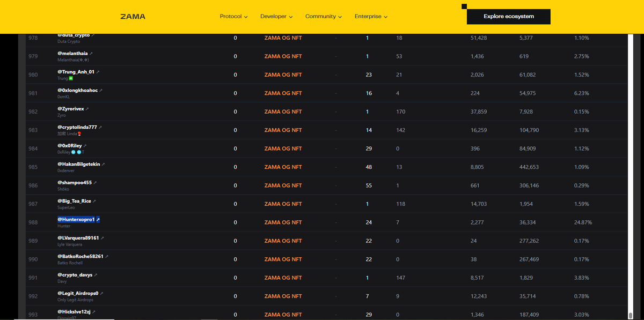Click display name 'Only Legit Airdrops'
The image size is (644, 320).
tap(75, 300)
